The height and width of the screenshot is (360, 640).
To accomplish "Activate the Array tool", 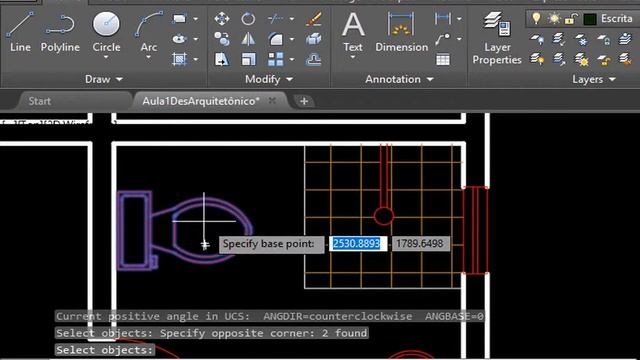I will pos(276,60).
